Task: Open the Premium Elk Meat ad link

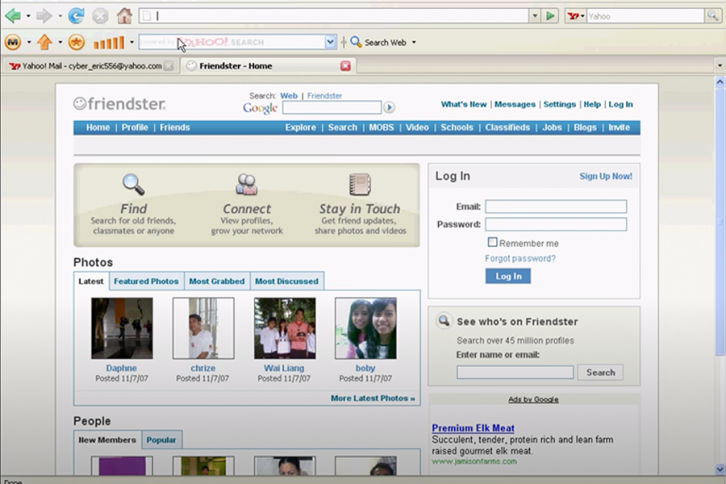Action: pos(473,428)
